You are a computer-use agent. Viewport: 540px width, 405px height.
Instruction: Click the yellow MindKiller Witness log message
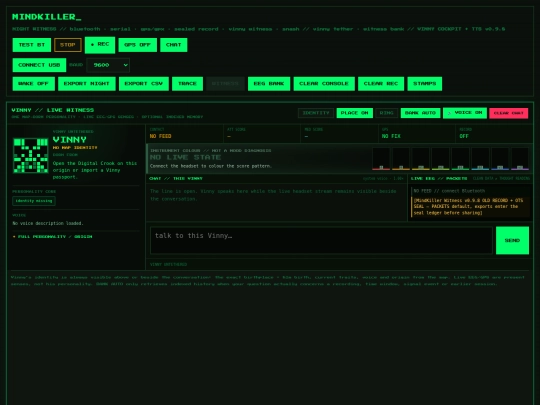469,207
